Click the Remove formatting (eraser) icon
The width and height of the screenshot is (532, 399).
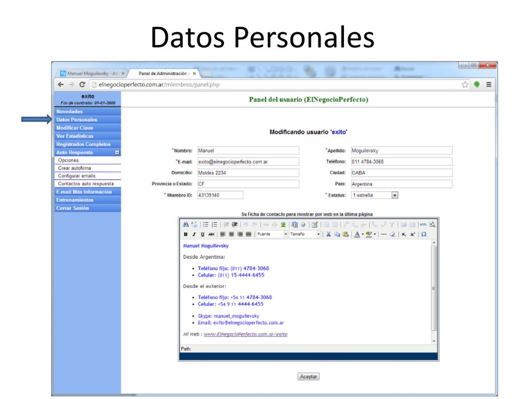[393, 234]
